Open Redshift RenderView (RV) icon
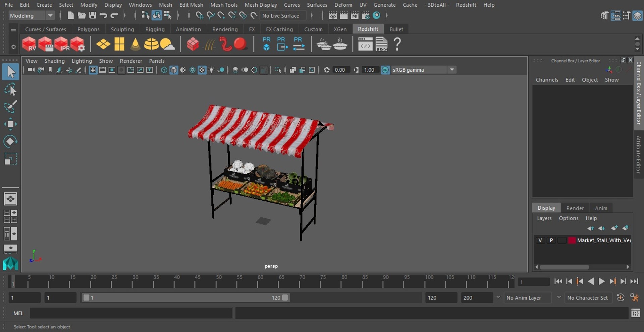This screenshot has width=644, height=332. click(x=29, y=44)
